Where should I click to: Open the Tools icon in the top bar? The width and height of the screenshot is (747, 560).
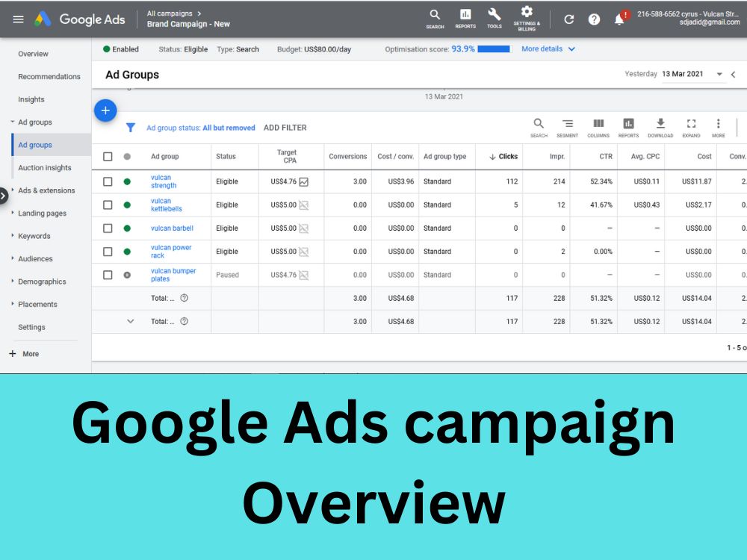coord(494,18)
